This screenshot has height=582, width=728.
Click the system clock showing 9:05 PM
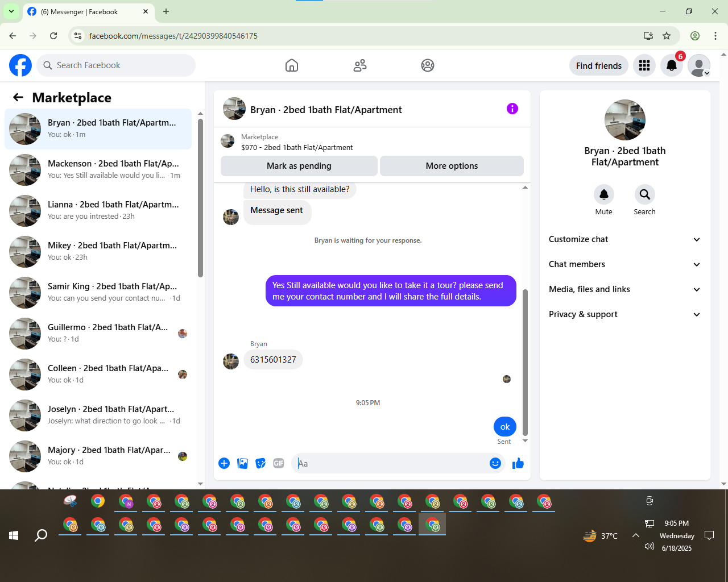click(676, 523)
